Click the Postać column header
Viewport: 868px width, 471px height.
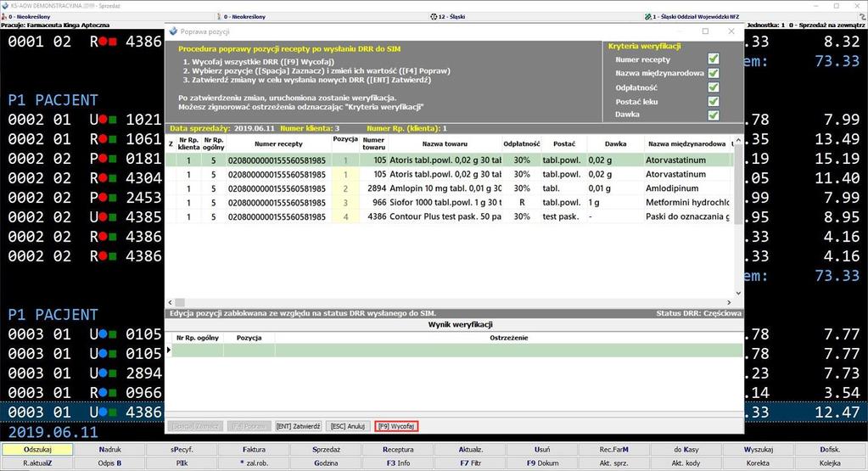click(x=564, y=144)
